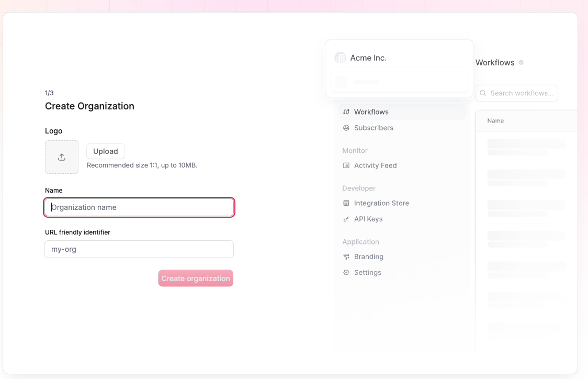Click the Settings gear icon
This screenshot has width=588, height=379.
(346, 272)
